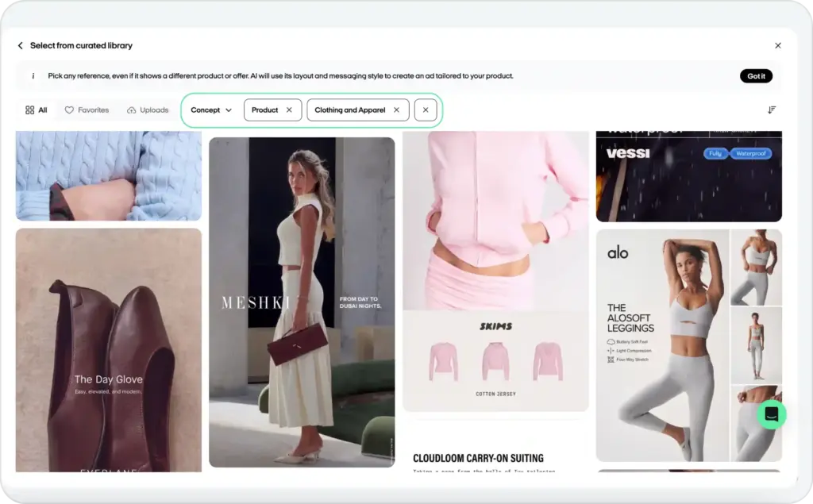Select the MESHKI dress reference
Image resolution: width=813 pixels, height=504 pixels.
(302, 302)
